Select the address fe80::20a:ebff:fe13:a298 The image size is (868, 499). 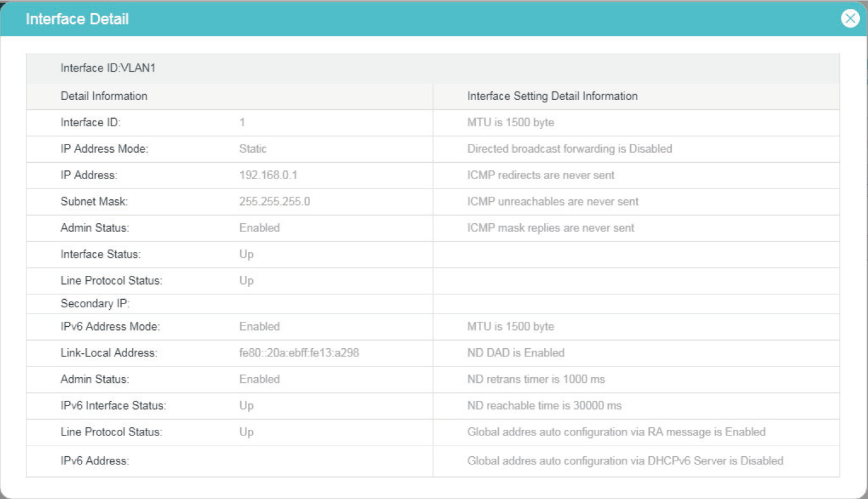(x=299, y=353)
